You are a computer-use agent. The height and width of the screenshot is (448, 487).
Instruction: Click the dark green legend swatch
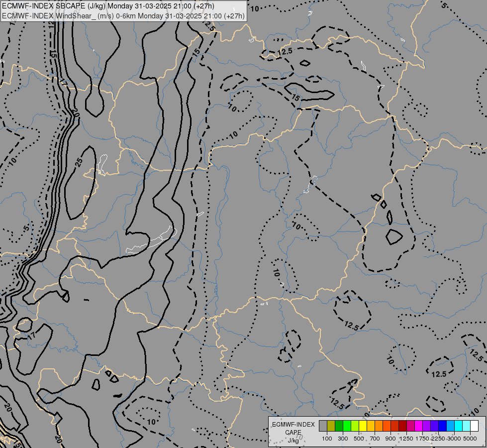[339, 426]
